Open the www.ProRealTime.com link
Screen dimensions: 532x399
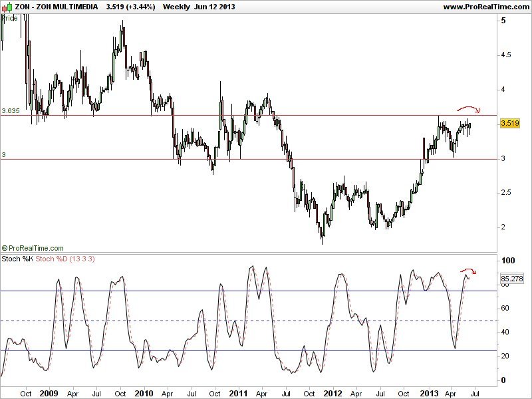pyautogui.click(x=487, y=7)
